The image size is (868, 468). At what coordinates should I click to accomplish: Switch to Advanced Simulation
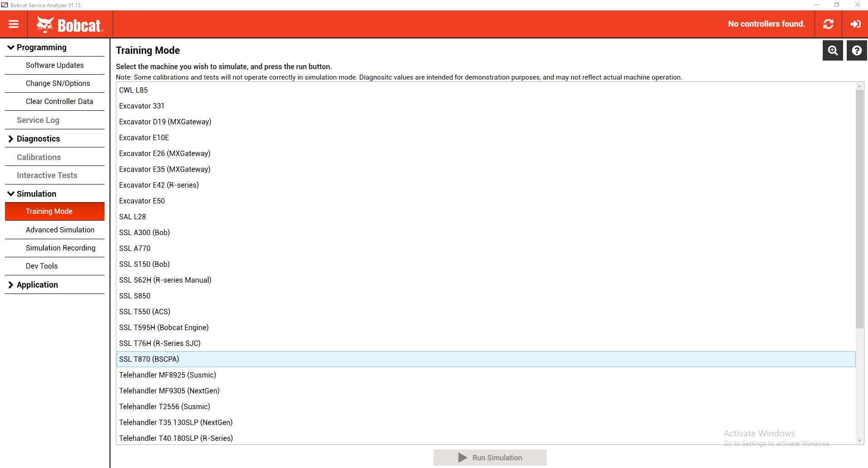[60, 230]
